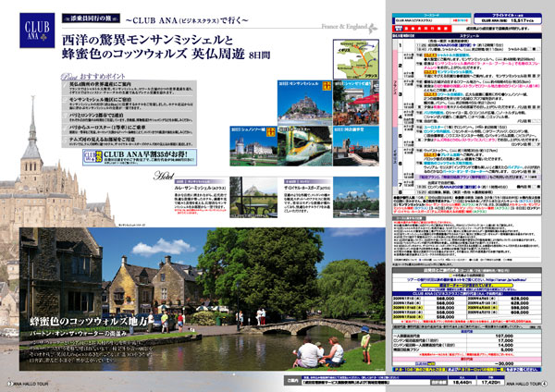Screen dimensions: 555x392
Task: Click the gold heritage stamp on the Mont Saint-Michel photo
Action: coord(326,86)
